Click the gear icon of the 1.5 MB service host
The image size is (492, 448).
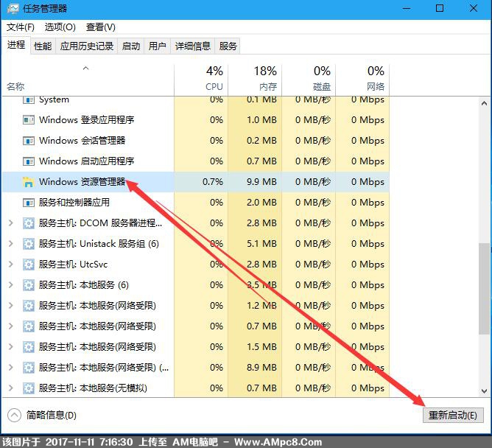tap(29, 347)
